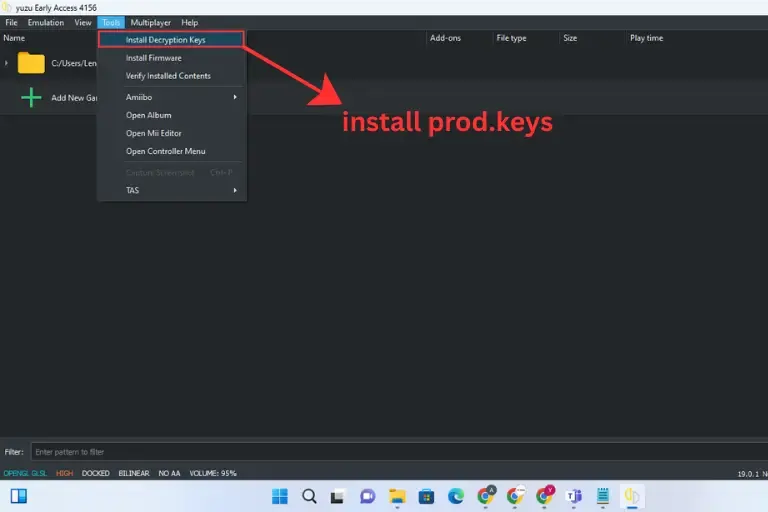Open Windows taskbar search
This screenshot has width=768, height=512.
pos(309,496)
